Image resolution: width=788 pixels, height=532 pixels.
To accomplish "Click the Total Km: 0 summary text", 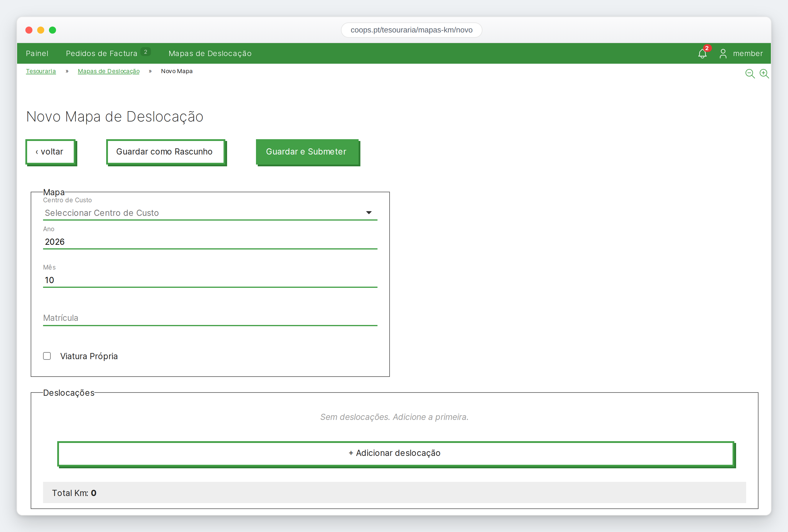I will [x=74, y=493].
